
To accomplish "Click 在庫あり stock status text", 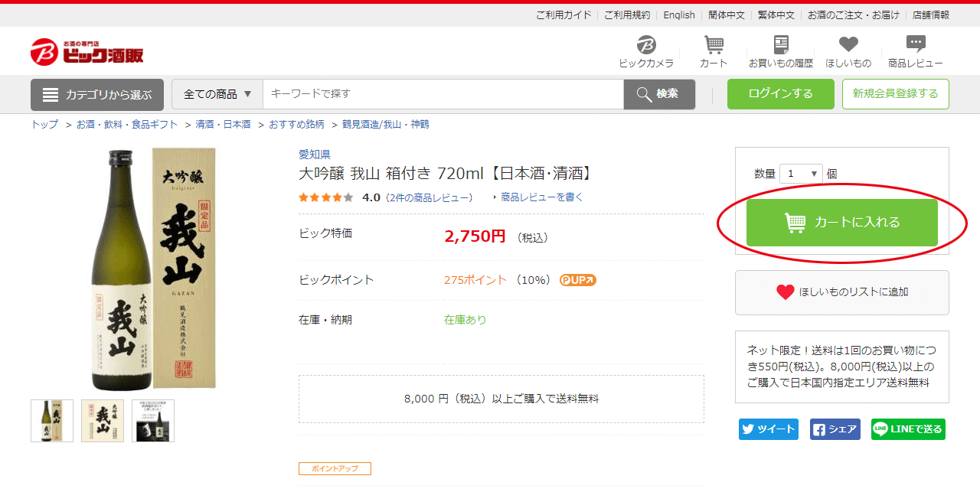I will pyautogui.click(x=465, y=320).
